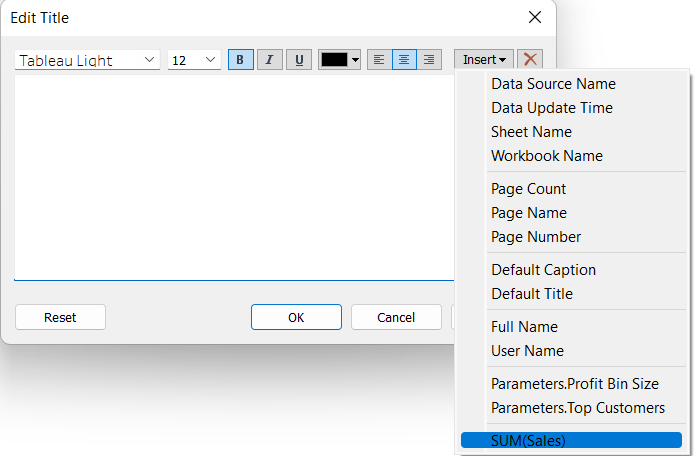Viewport: 697px width, 456px height.
Task: Close the Edit Title dialog
Action: 535,18
